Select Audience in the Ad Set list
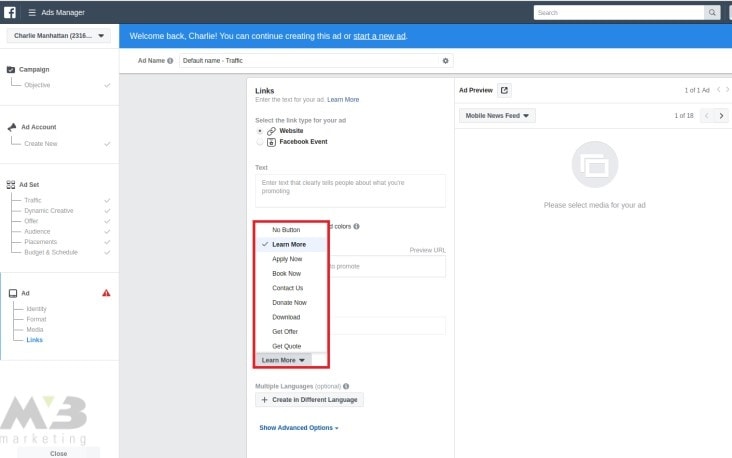The height and width of the screenshot is (458, 732). pos(37,232)
